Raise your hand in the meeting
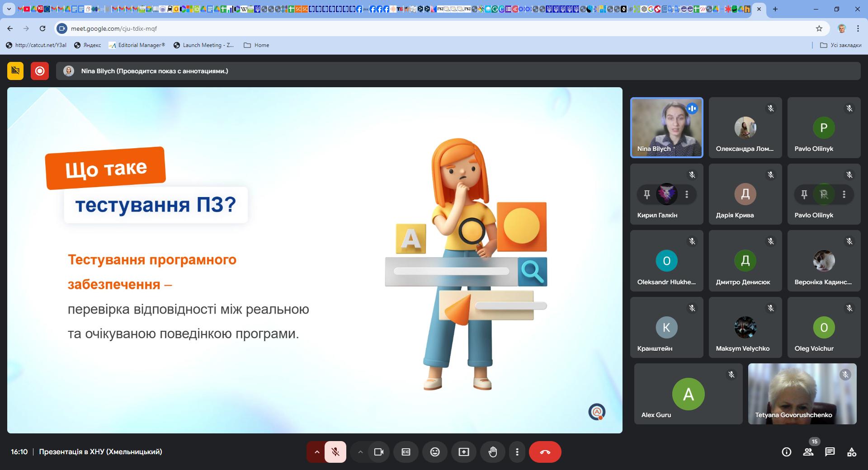 (493, 452)
